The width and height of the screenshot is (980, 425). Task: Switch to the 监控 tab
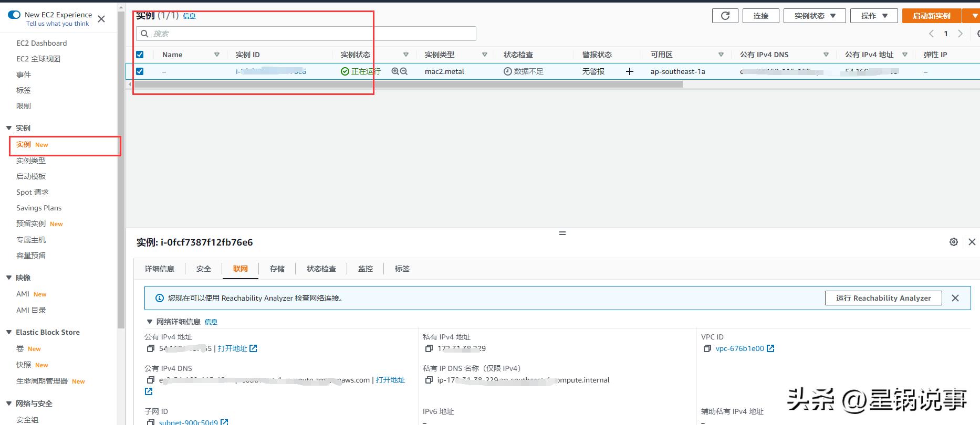[x=366, y=269]
